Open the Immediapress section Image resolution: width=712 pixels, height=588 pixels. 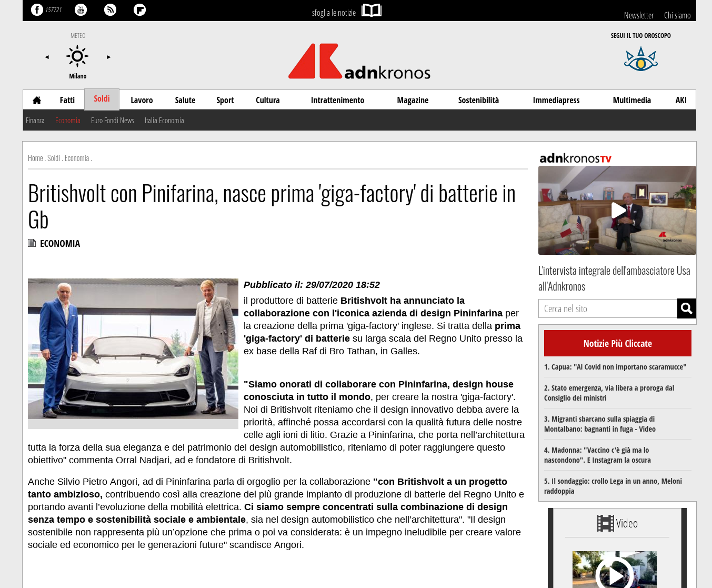[556, 100]
